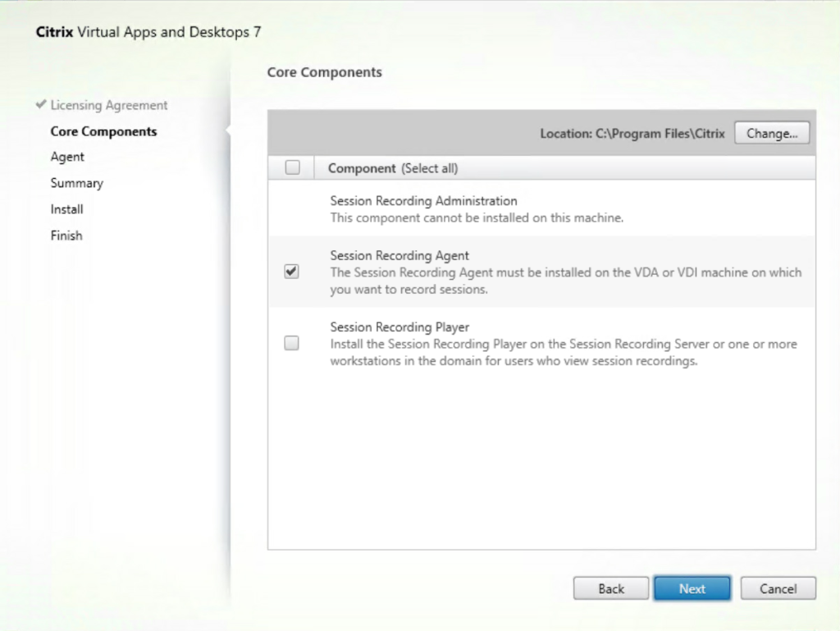This screenshot has width=840, height=631.
Task: Click the Change... location button
Action: [771, 134]
